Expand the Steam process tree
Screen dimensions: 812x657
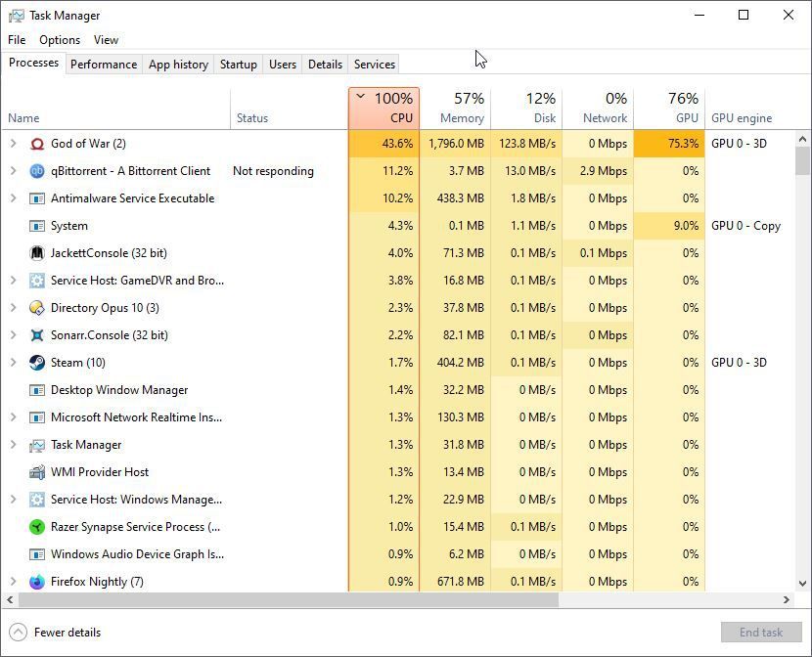click(12, 362)
